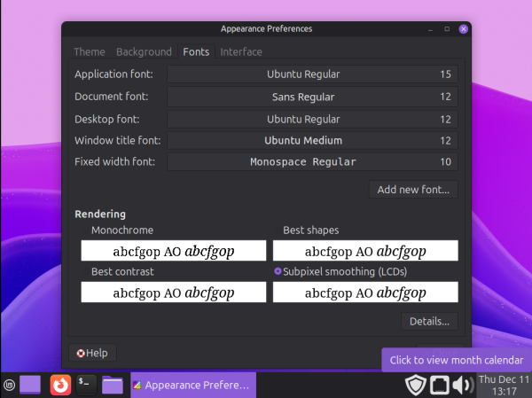The height and width of the screenshot is (398, 532).
Task: Click the Monochrome font preview sample
Action: coord(174,251)
